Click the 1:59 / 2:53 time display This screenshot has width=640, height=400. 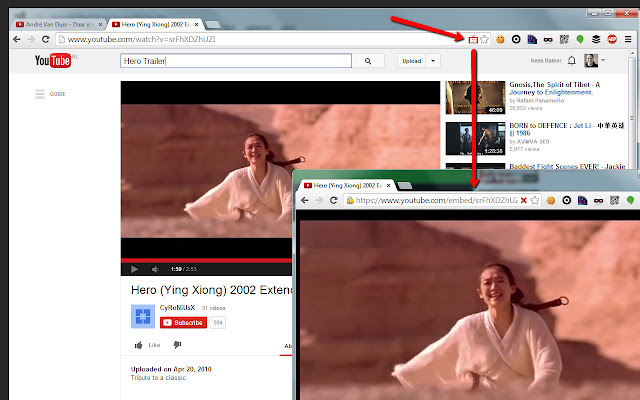point(184,269)
